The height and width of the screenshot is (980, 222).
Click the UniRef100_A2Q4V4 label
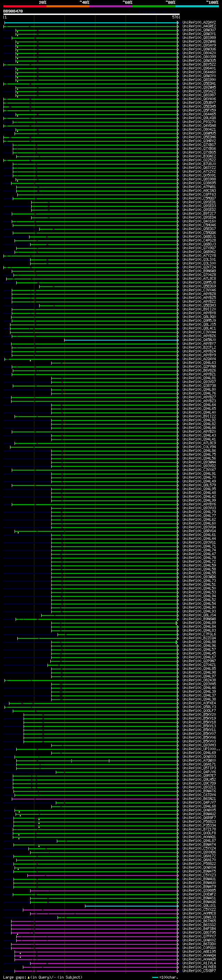[x=199, y=359]
